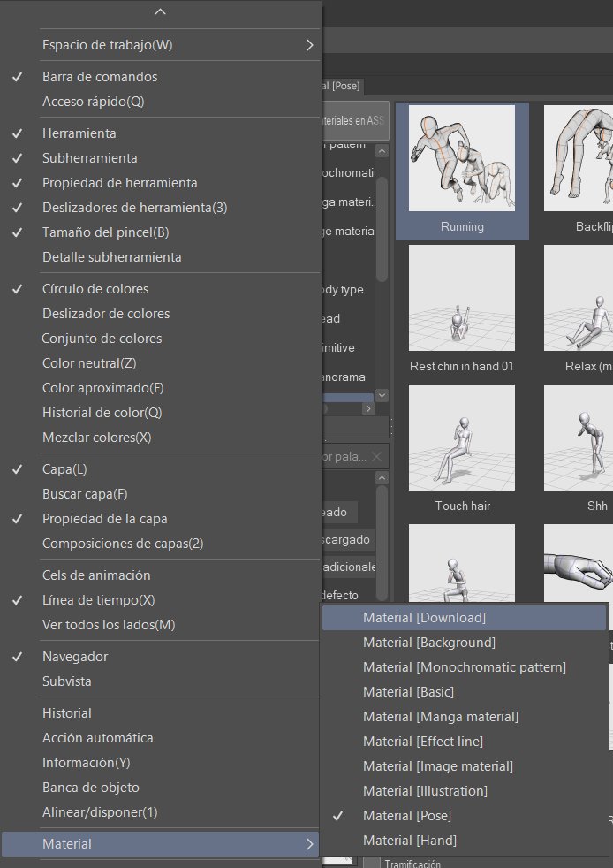Screen dimensions: 613x868
Task: Show Cels de animación palette
Action: (161, 575)
